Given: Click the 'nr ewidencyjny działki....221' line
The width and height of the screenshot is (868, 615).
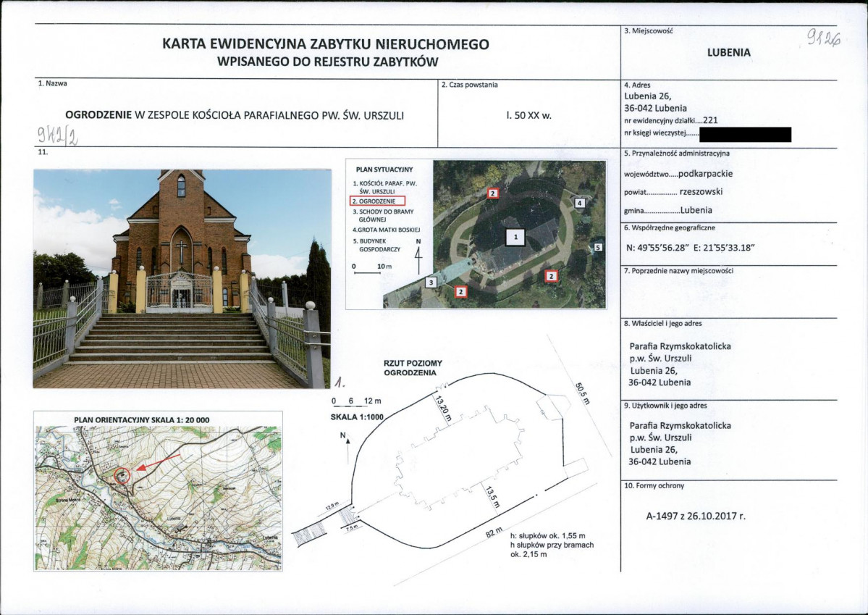Looking at the screenshot, I should point(671,120).
